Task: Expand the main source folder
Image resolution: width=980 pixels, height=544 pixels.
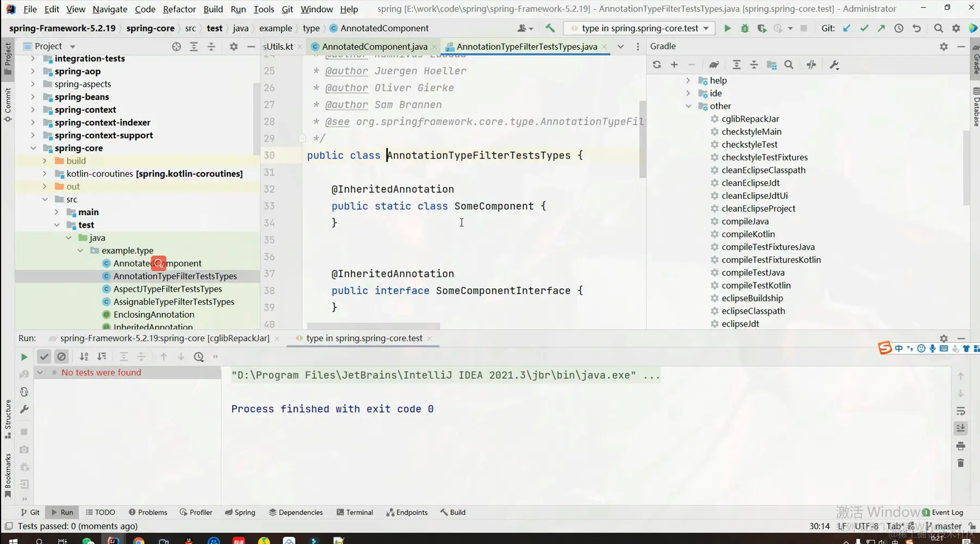Action: click(x=56, y=212)
